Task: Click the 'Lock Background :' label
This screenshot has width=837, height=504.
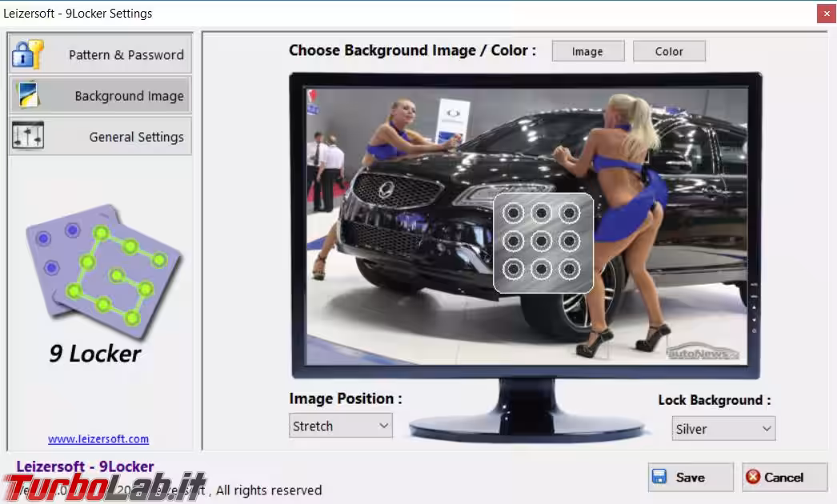Action: click(x=715, y=400)
